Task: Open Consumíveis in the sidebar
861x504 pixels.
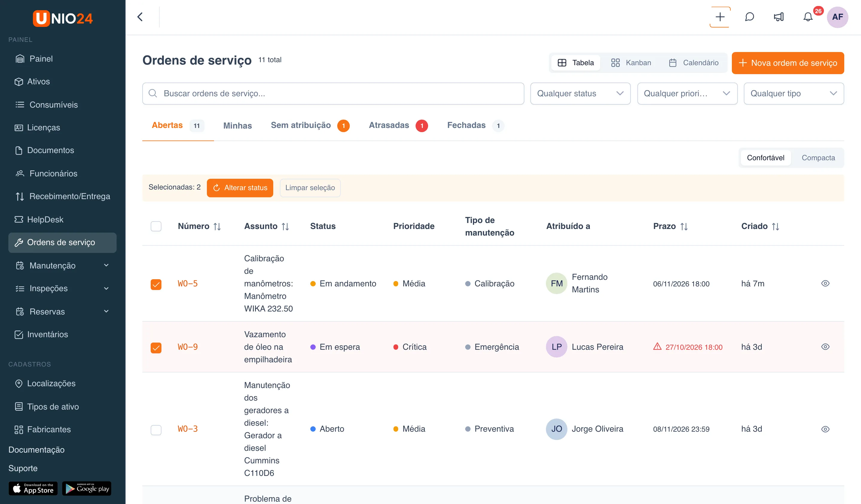Action: tap(62, 105)
